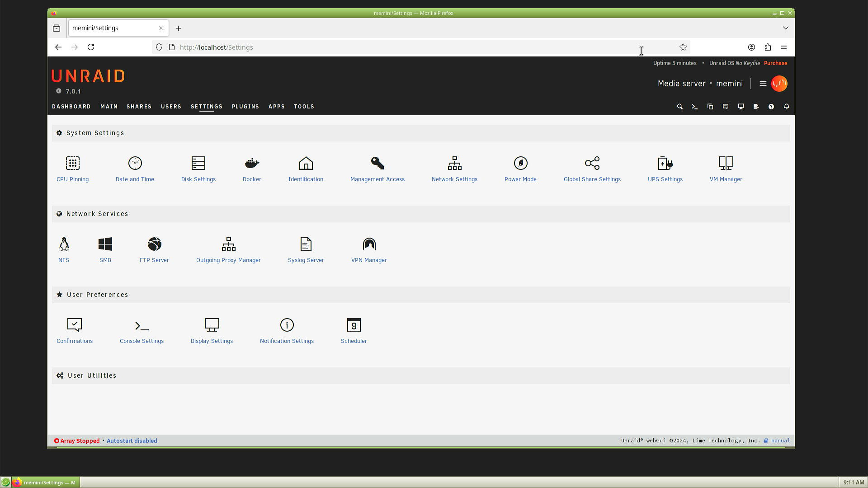Reload the page in Firefox

tap(91, 47)
